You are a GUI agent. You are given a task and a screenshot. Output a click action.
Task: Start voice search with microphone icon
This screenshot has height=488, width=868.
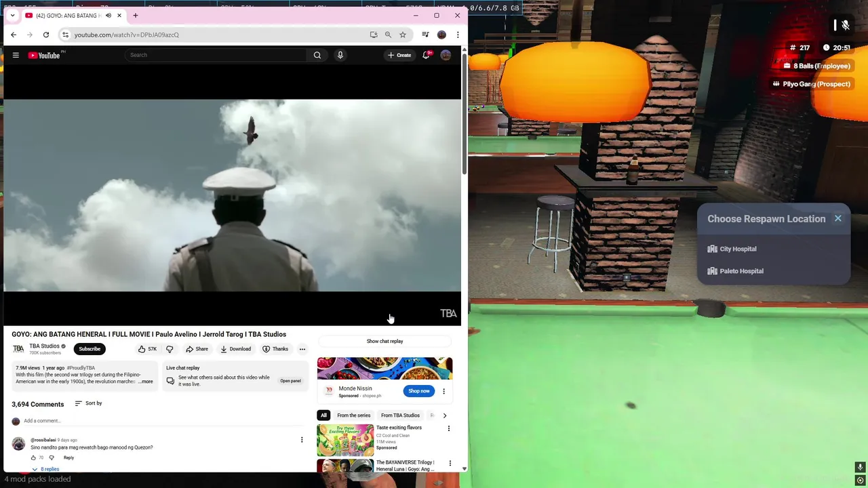pyautogui.click(x=340, y=55)
